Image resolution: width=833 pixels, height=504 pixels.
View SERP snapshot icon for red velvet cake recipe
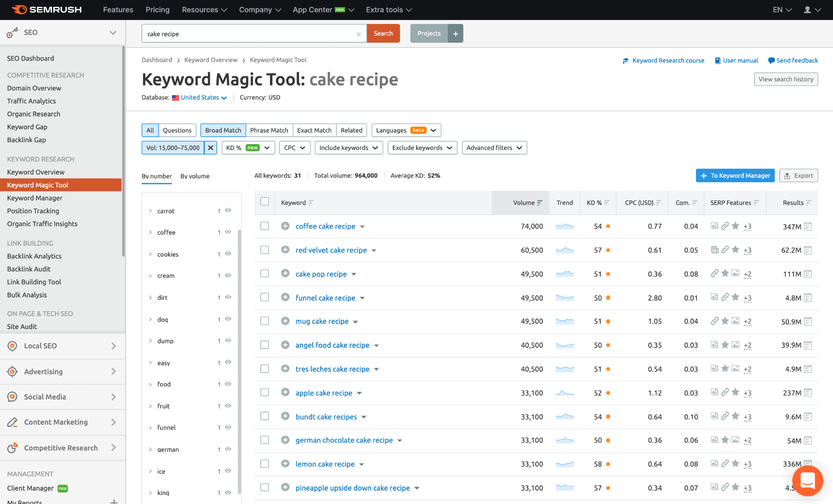[808, 250]
